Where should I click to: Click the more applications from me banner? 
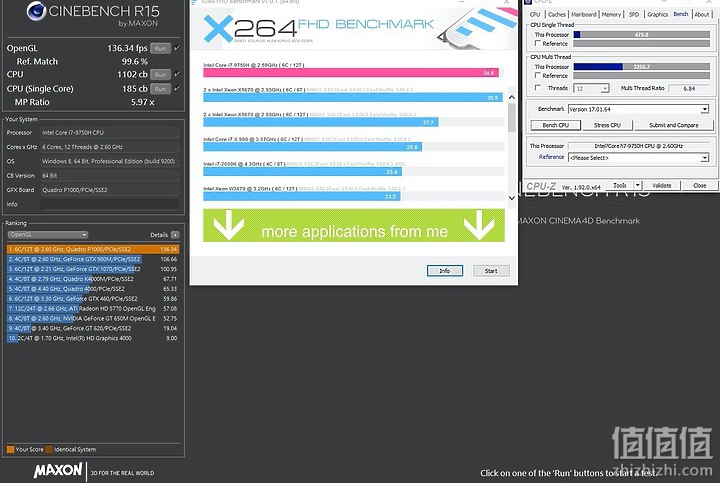point(354,225)
